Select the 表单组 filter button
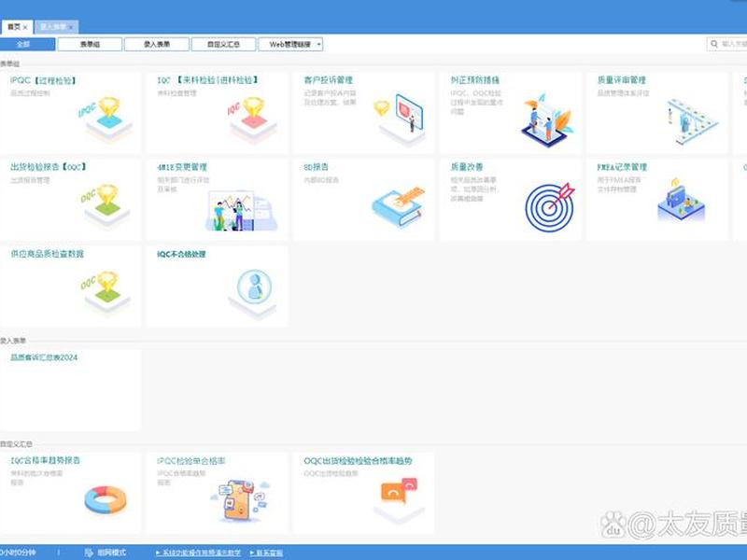 [x=90, y=44]
